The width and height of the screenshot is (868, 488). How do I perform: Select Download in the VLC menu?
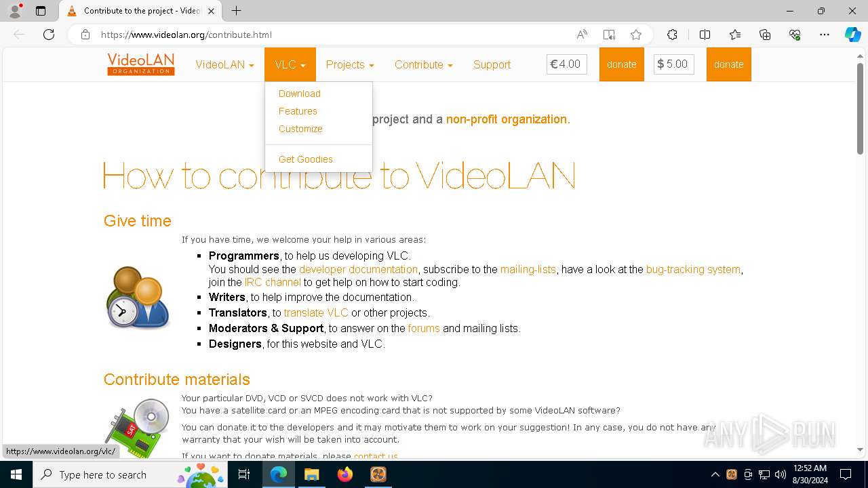point(300,94)
